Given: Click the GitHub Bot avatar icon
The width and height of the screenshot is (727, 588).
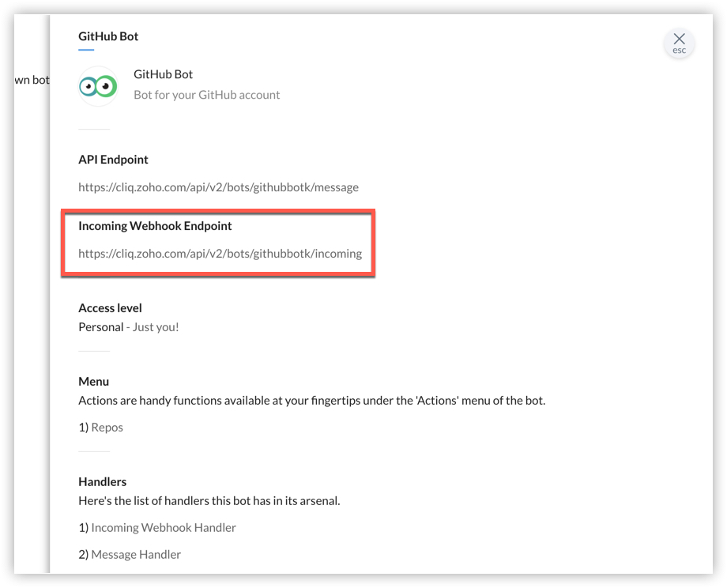Looking at the screenshot, I should point(98,86).
